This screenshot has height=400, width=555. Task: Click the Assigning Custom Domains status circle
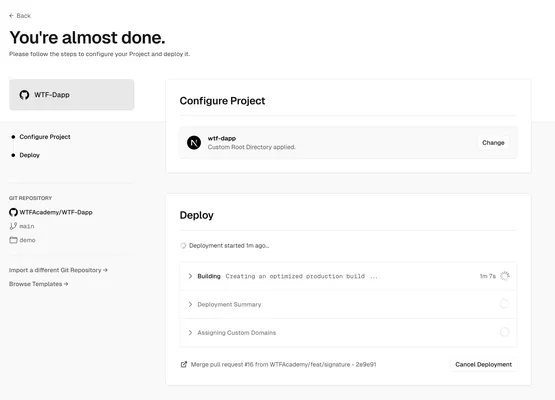(505, 332)
